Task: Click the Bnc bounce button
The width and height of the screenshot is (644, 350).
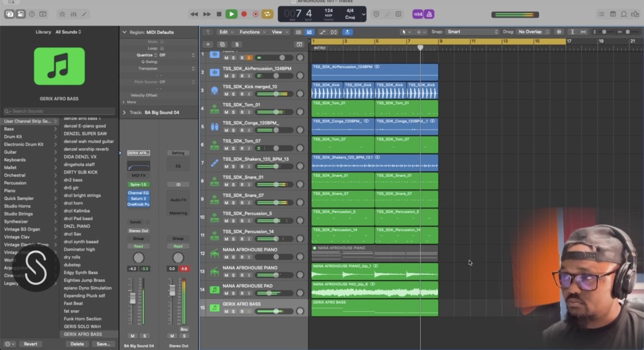Action: [x=184, y=329]
